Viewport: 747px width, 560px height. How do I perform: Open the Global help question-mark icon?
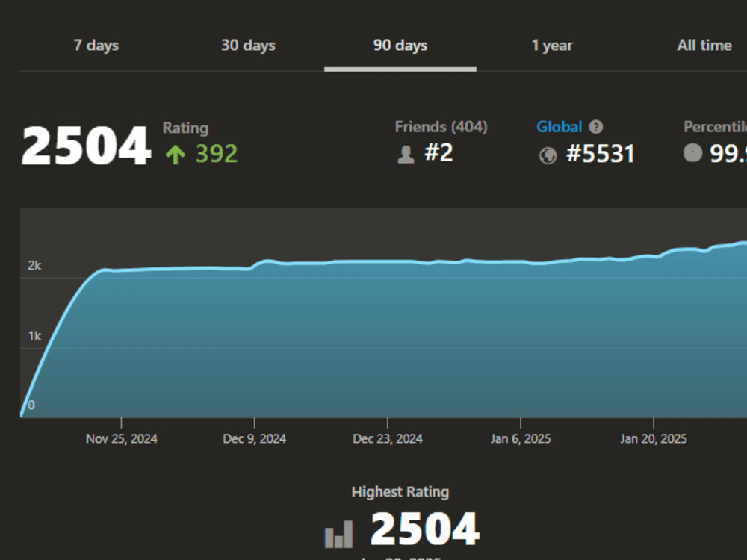(x=596, y=127)
